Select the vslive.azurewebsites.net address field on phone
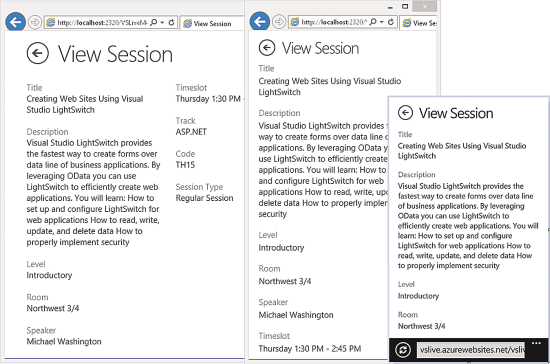This screenshot has height=364, width=550. (471, 350)
